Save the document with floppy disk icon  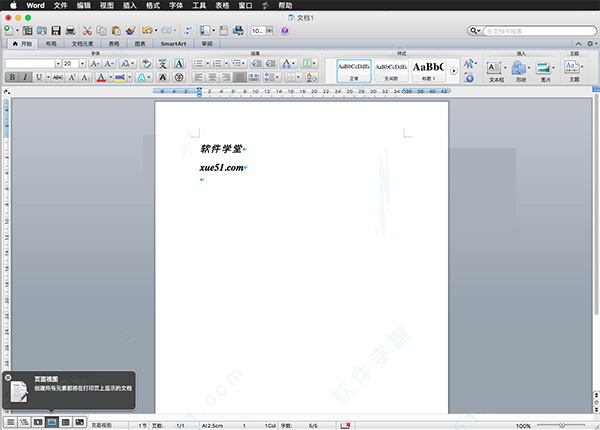(56, 31)
